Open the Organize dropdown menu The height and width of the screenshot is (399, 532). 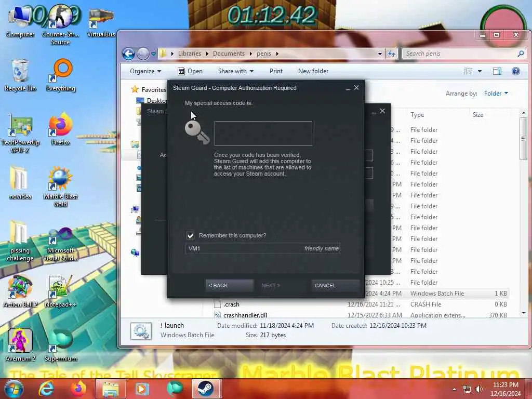point(145,71)
